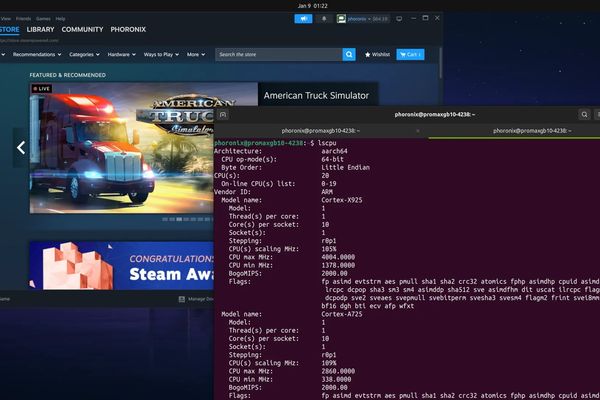Open the American Truck Simulator featured image

coord(122,148)
